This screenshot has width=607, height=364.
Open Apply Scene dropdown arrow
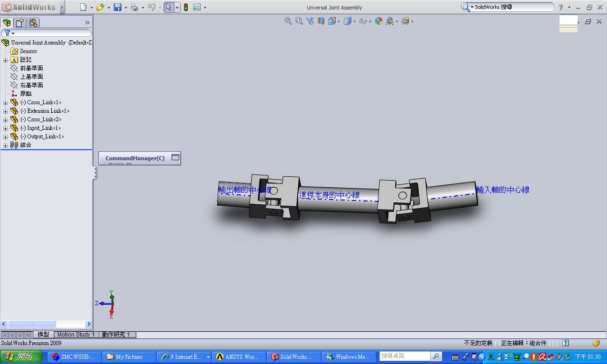(396, 21)
